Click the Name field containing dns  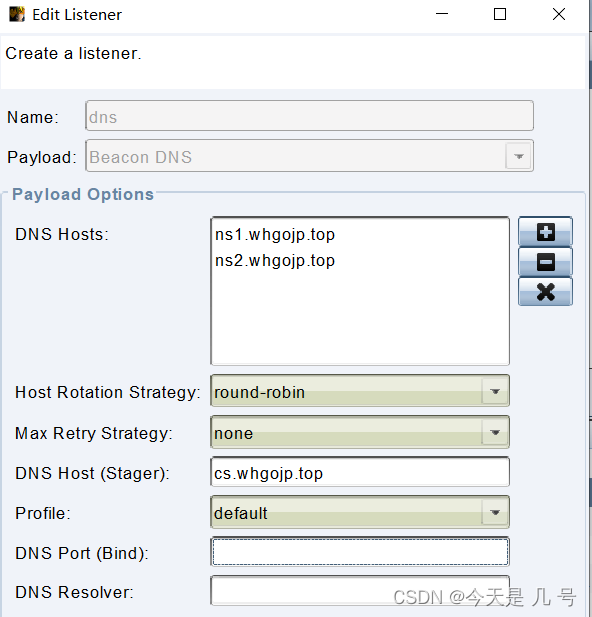(x=309, y=116)
